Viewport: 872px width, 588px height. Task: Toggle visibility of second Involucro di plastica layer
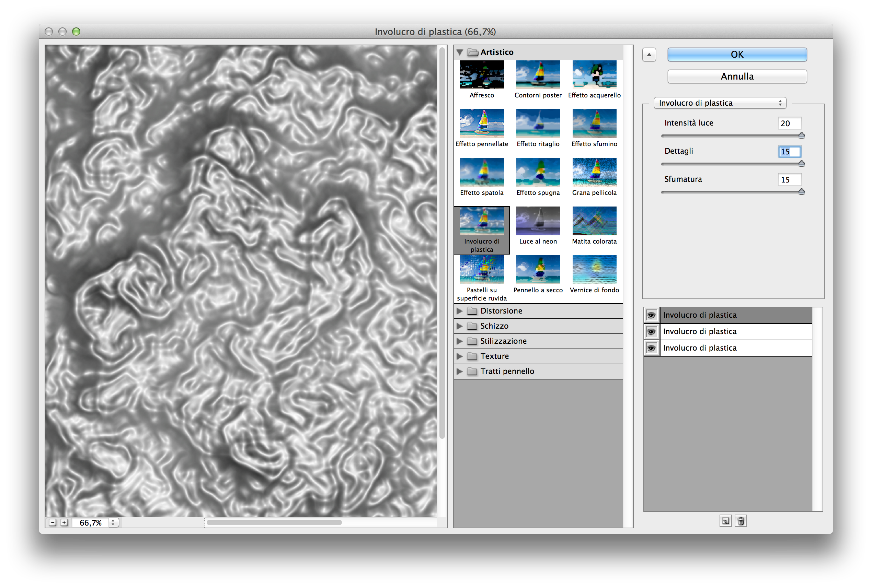pyautogui.click(x=651, y=332)
